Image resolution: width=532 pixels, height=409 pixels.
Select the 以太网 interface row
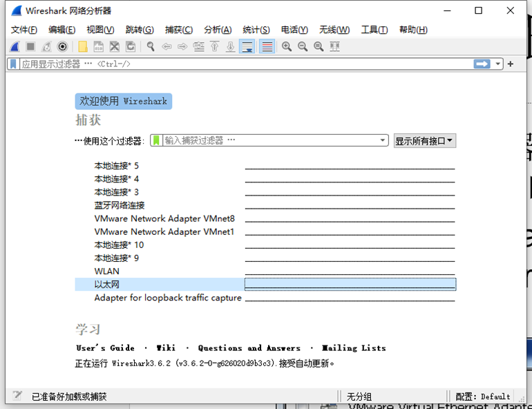(x=265, y=284)
